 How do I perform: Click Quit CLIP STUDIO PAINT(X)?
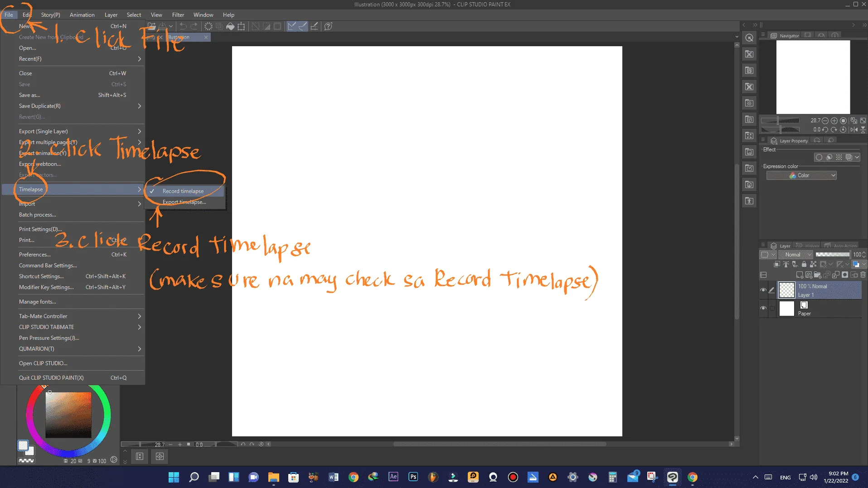click(73, 378)
